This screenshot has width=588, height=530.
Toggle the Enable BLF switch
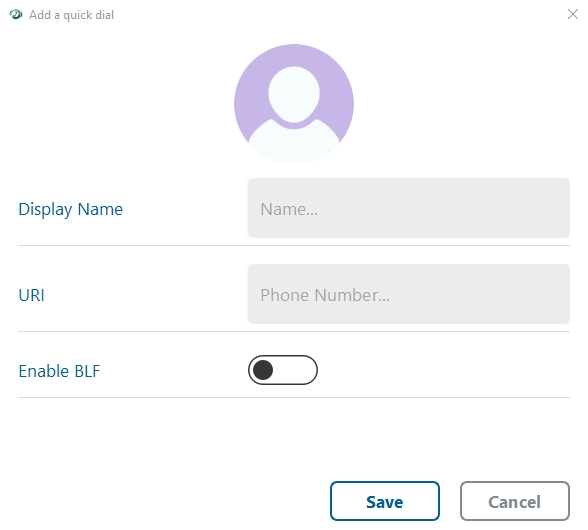[x=283, y=370]
